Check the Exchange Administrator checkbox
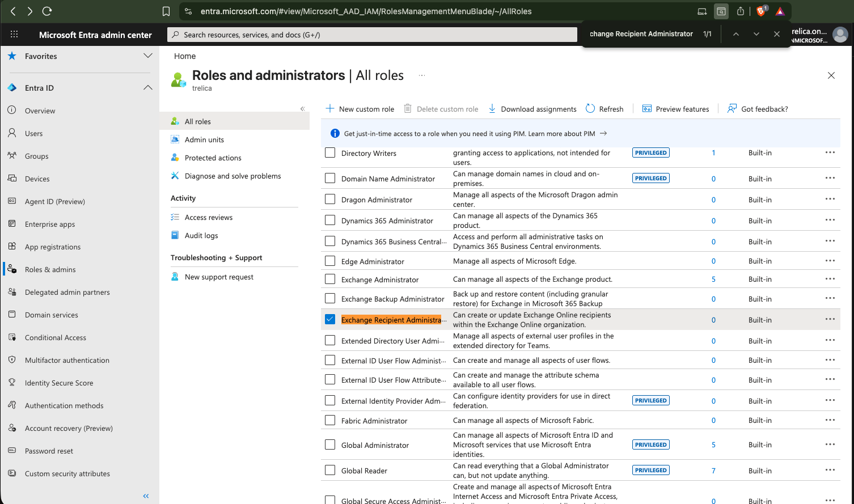Screen dimensions: 854x504 (330, 279)
